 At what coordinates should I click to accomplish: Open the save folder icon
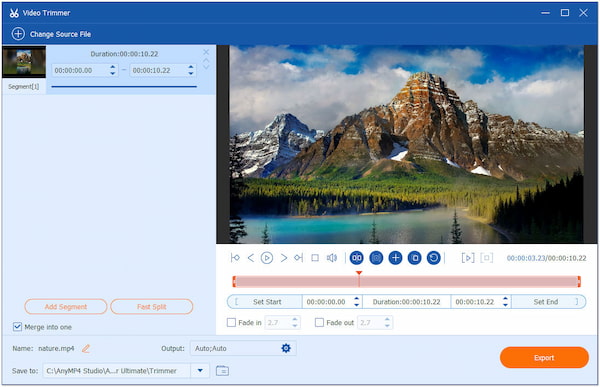222,371
